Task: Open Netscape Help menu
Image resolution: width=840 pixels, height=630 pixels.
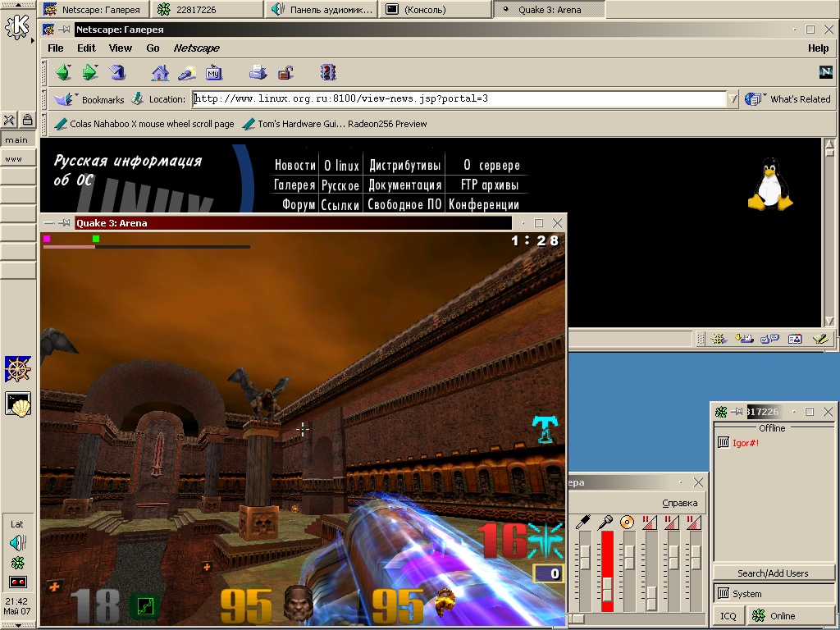Action: click(x=818, y=48)
